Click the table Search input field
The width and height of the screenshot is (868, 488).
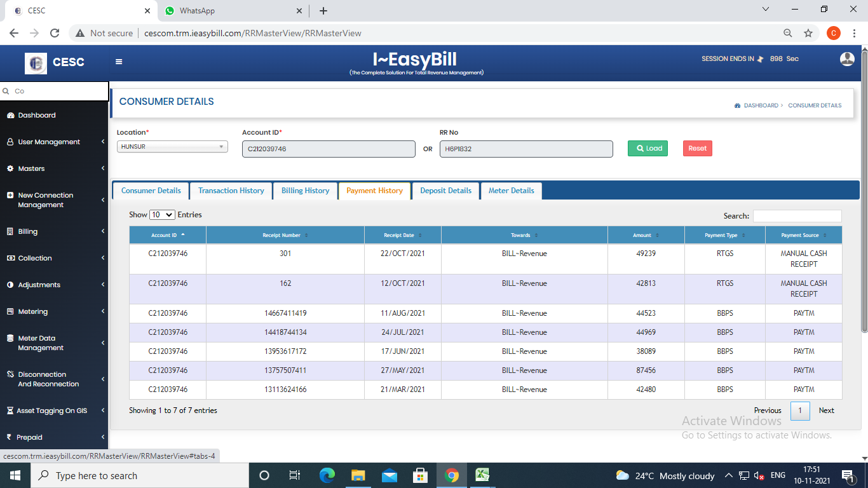797,216
